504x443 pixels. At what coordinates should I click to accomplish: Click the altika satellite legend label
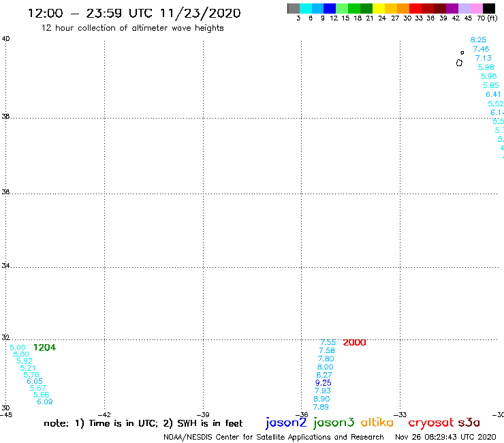377,422
